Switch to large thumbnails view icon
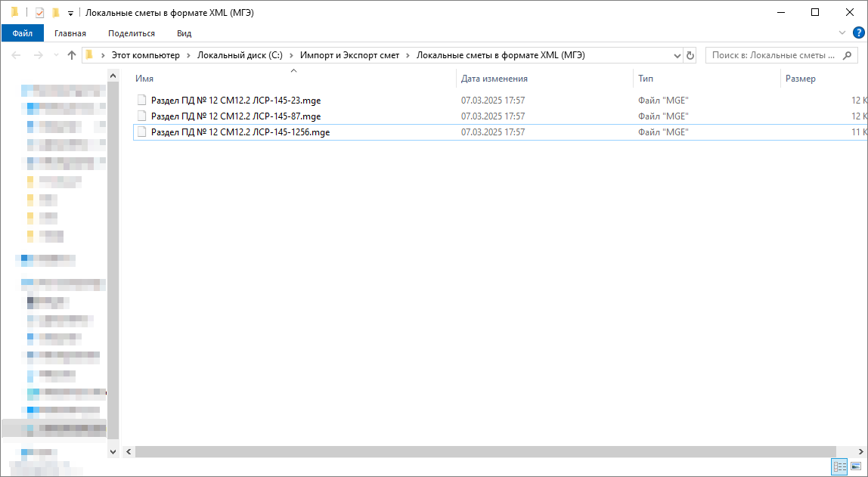Screen dimensions: 868x477 [856, 466]
